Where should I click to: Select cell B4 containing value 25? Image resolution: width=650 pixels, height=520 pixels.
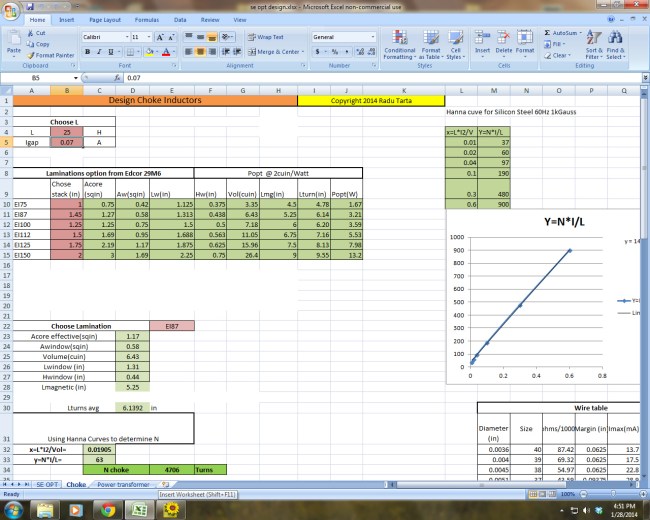pos(66,132)
